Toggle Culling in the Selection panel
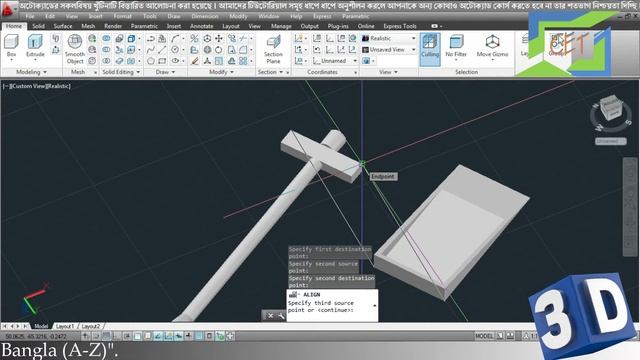The image size is (640, 360). (430, 49)
